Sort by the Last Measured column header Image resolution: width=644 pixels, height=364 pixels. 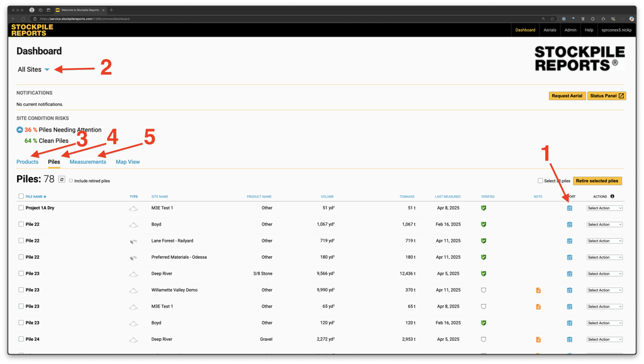coord(448,196)
